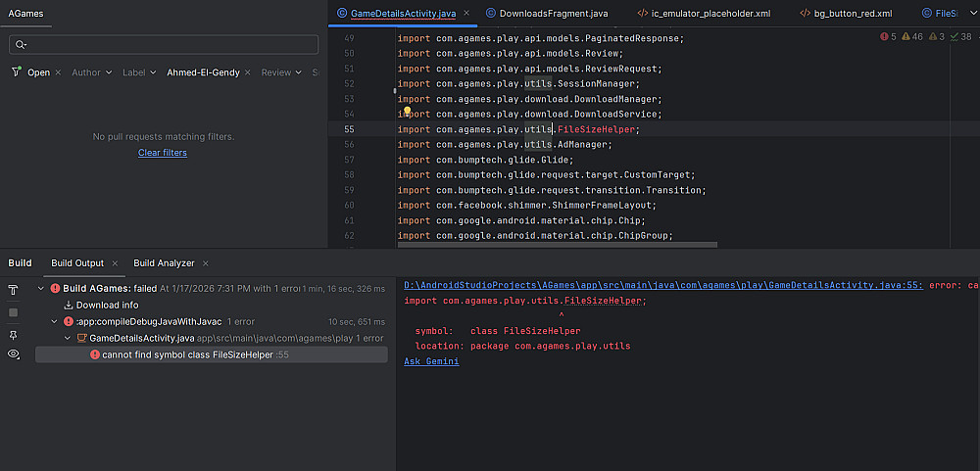This screenshot has height=471, width=980.
Task: Toggle the eye view options in Build panel
Action: pyautogui.click(x=14, y=354)
